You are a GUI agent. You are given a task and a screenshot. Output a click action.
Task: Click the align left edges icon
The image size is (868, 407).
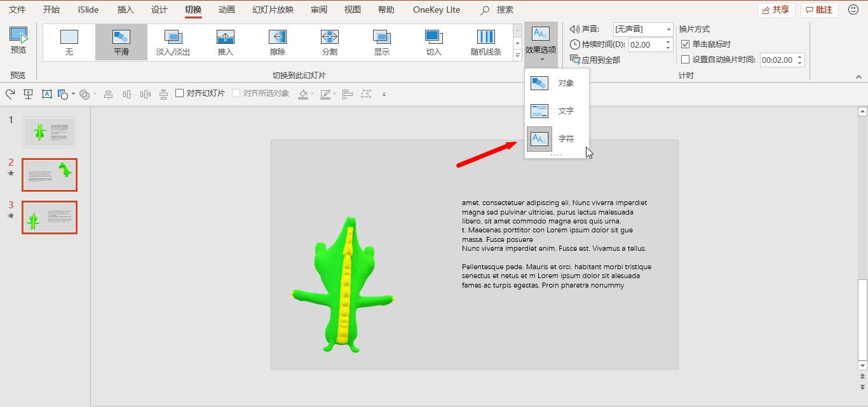pyautogui.click(x=348, y=94)
